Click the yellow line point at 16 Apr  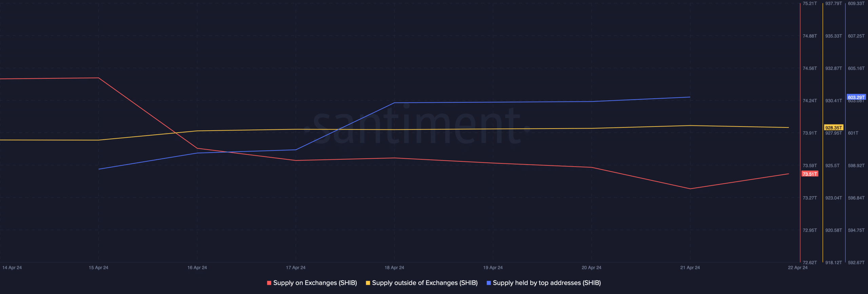tap(197, 131)
